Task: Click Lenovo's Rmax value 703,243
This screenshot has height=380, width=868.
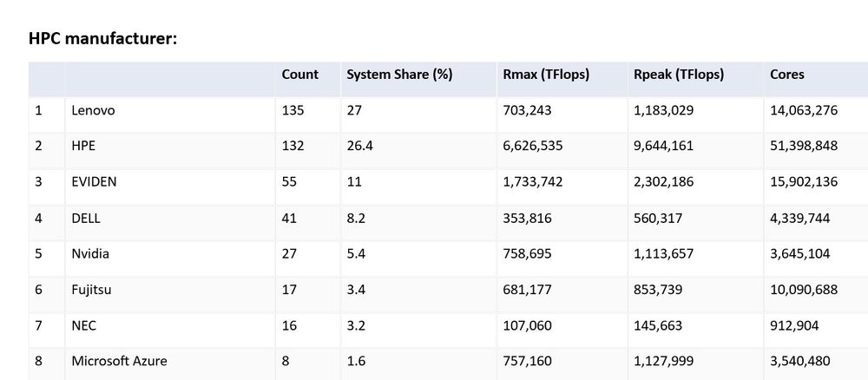Action: (527, 111)
